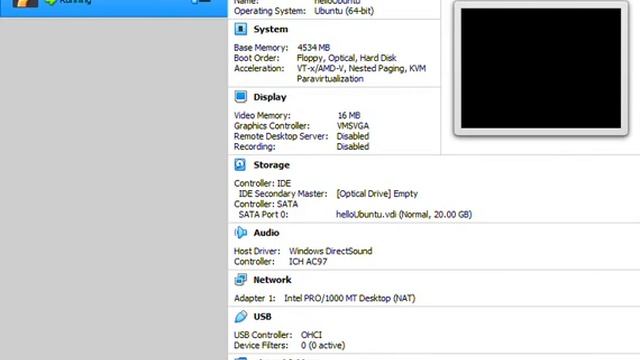640x360 pixels.
Task: Click the Graphics Controller value VMSVGA
Action: (x=353, y=126)
